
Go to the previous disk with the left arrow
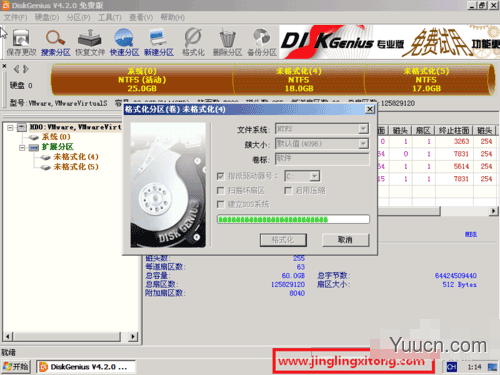(16, 69)
